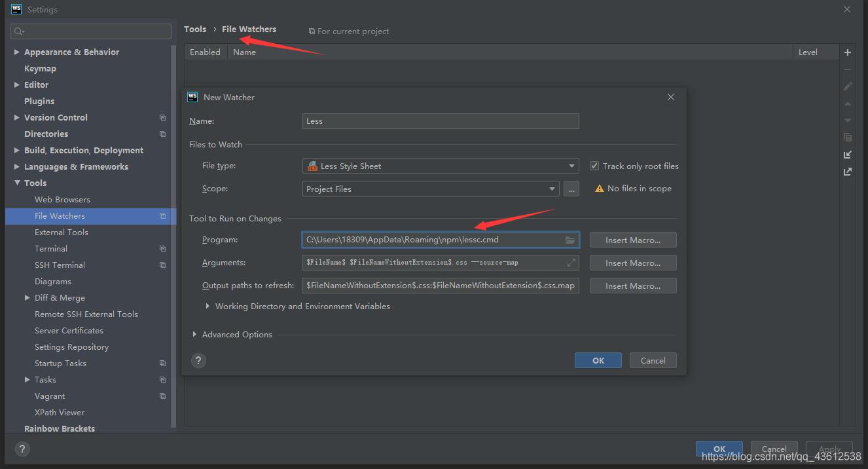
Task: Click the Name input field
Action: click(441, 121)
